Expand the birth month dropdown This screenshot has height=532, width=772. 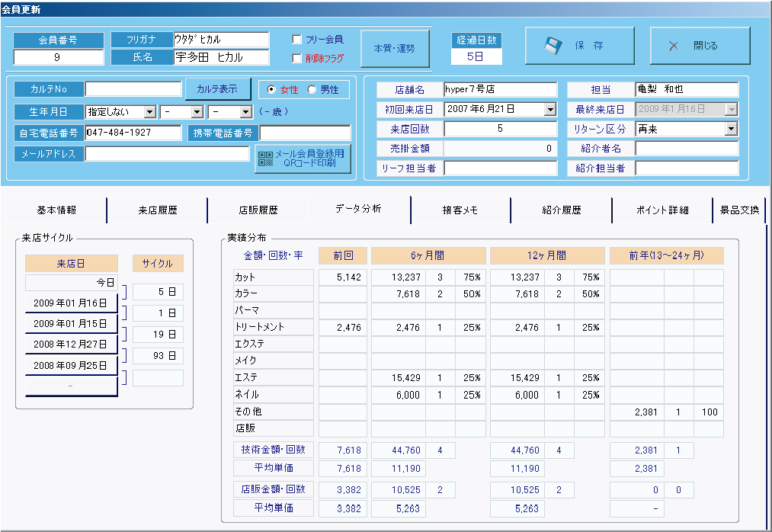click(x=197, y=112)
